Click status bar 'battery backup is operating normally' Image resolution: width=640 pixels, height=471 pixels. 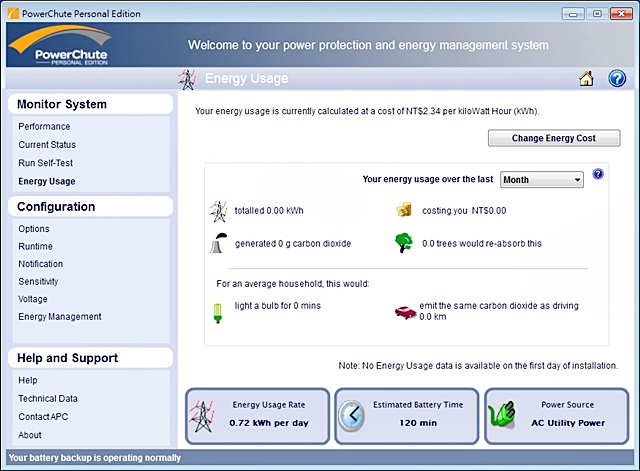tap(95, 458)
